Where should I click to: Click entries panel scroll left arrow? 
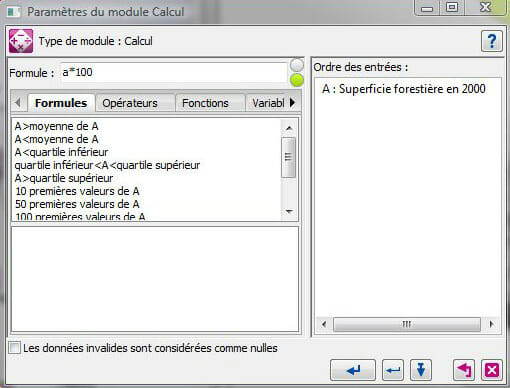pyautogui.click(x=324, y=324)
